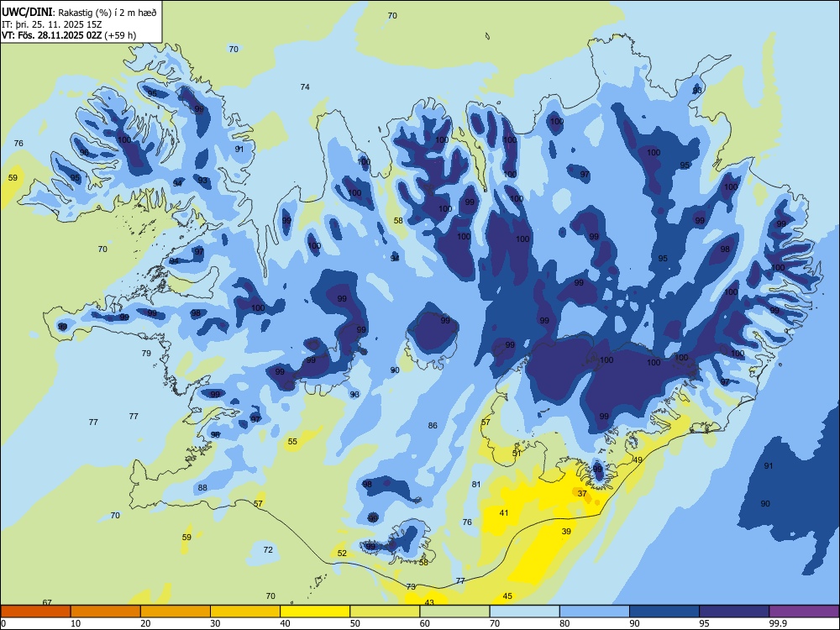Select the 'IT: þri. 25. 11. 2025 15Z' line
Screen dimensions: 840x630
point(51,24)
